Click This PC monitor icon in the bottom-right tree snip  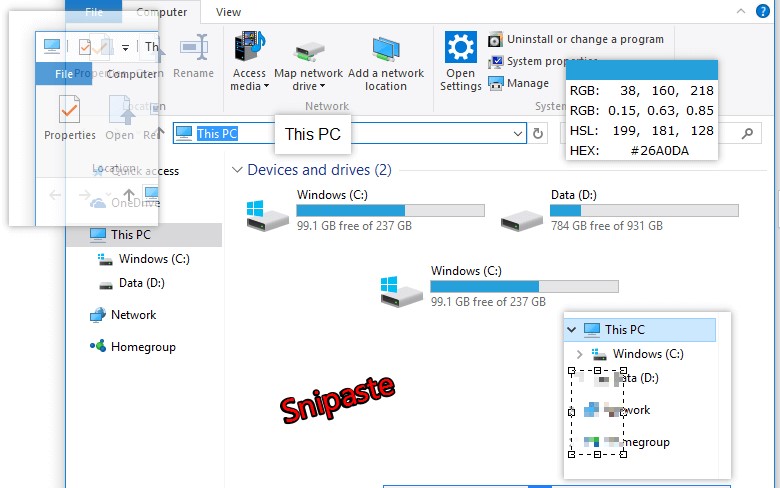591,329
